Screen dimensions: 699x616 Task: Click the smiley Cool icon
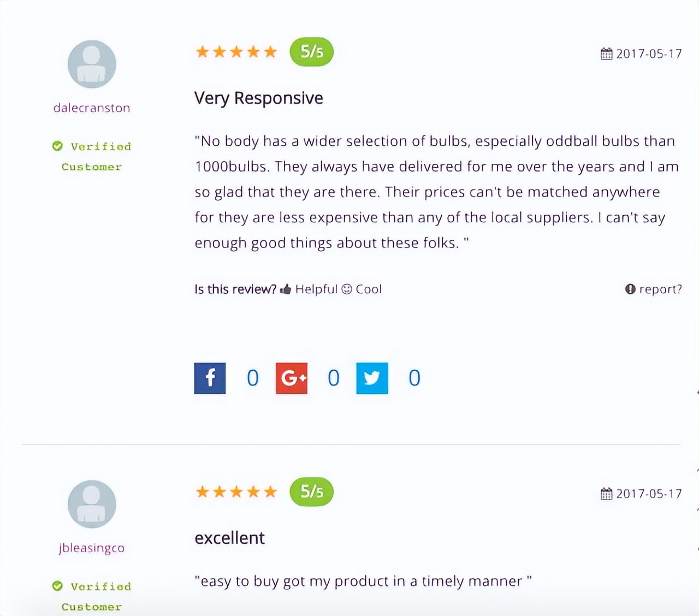(x=347, y=289)
